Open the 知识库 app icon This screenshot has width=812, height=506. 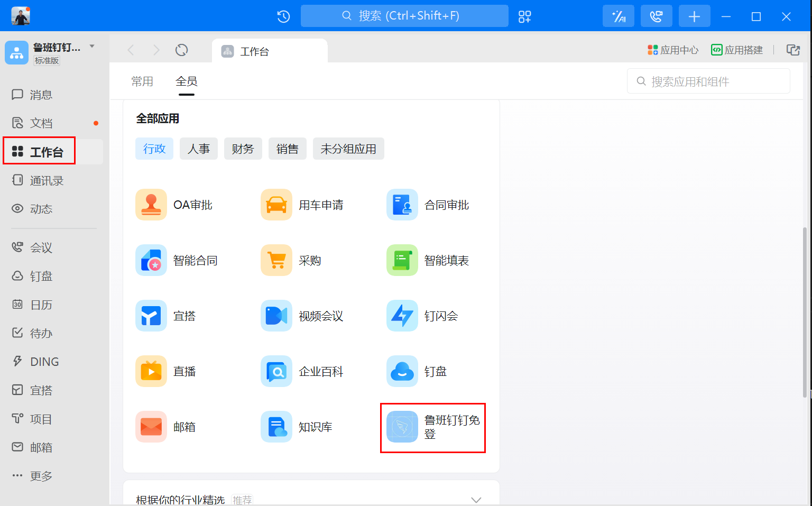tap(276, 427)
